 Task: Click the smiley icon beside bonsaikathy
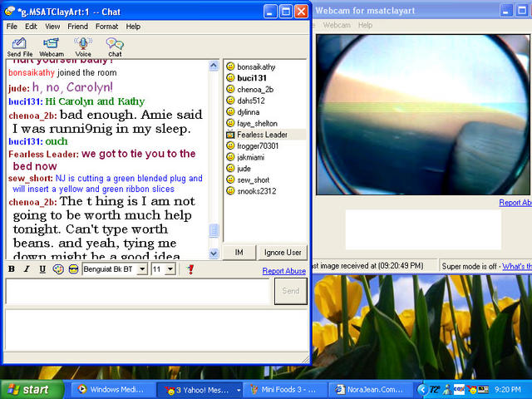pyautogui.click(x=230, y=66)
